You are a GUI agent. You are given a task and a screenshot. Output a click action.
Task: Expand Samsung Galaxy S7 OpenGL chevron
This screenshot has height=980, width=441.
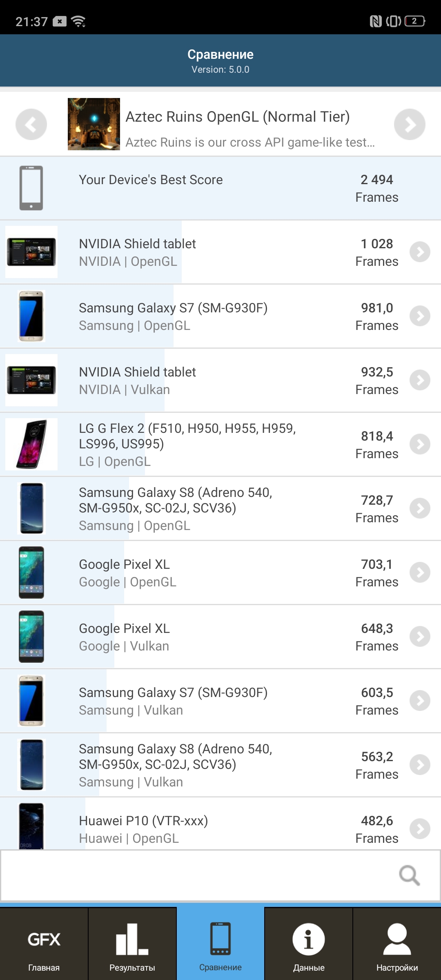[x=420, y=316]
